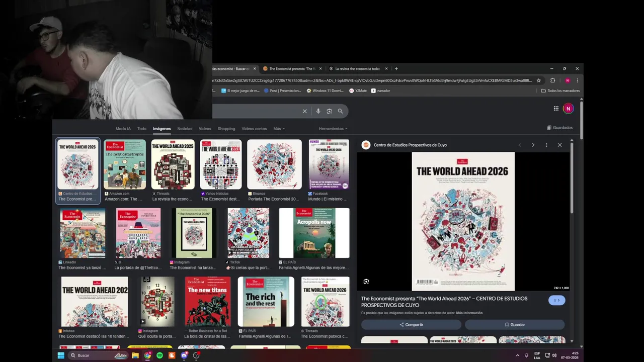Screen dimensions: 644x362
Task: Close the 'La revista the economist' tab
Action: click(386, 68)
